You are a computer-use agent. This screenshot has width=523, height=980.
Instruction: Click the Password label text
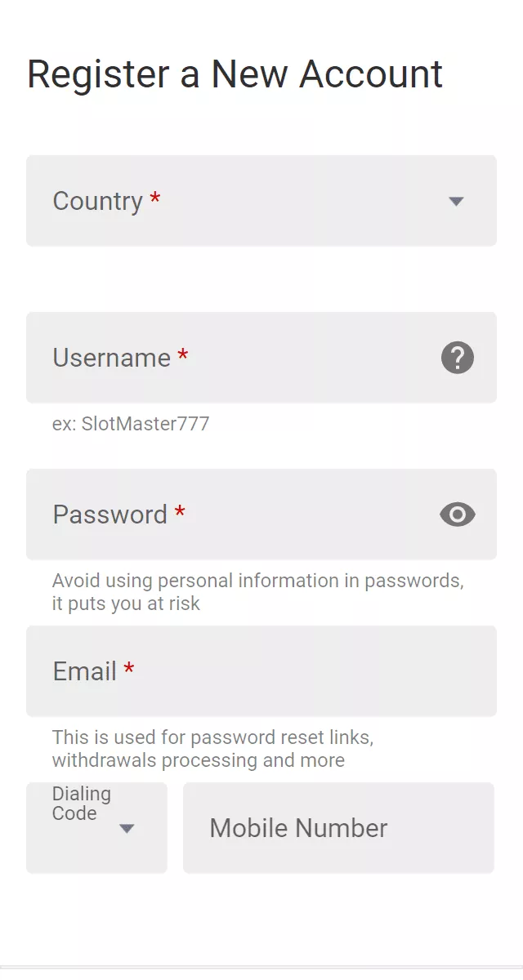click(110, 514)
